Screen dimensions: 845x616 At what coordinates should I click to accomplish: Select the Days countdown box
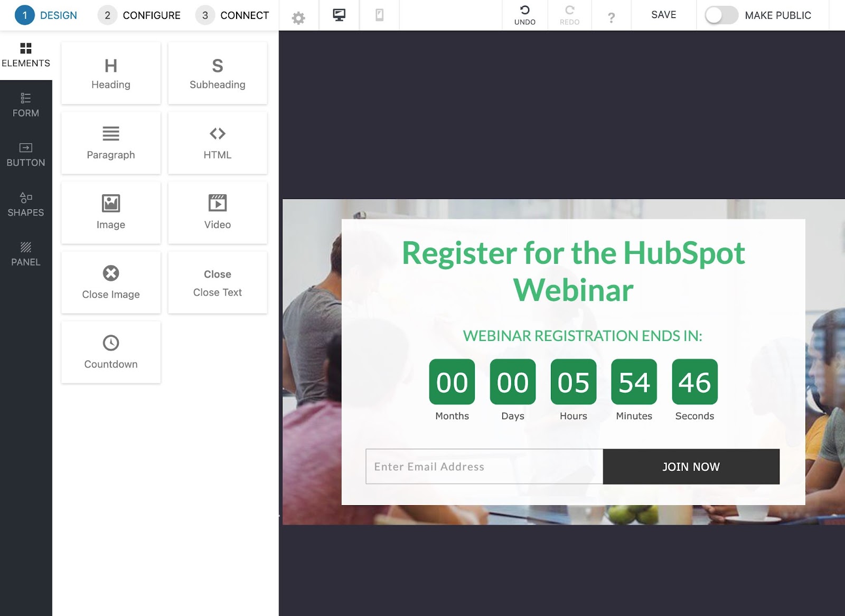(x=513, y=382)
